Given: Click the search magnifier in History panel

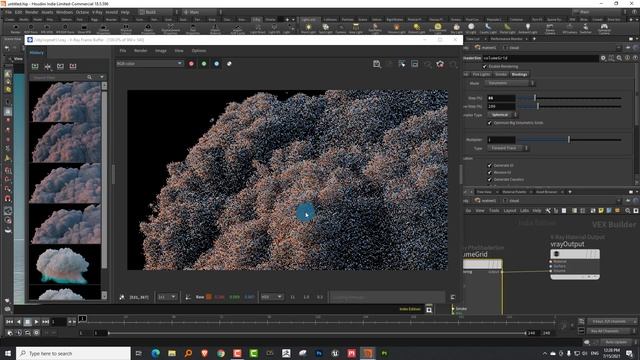Looking at the screenshot, I should tap(89, 77).
